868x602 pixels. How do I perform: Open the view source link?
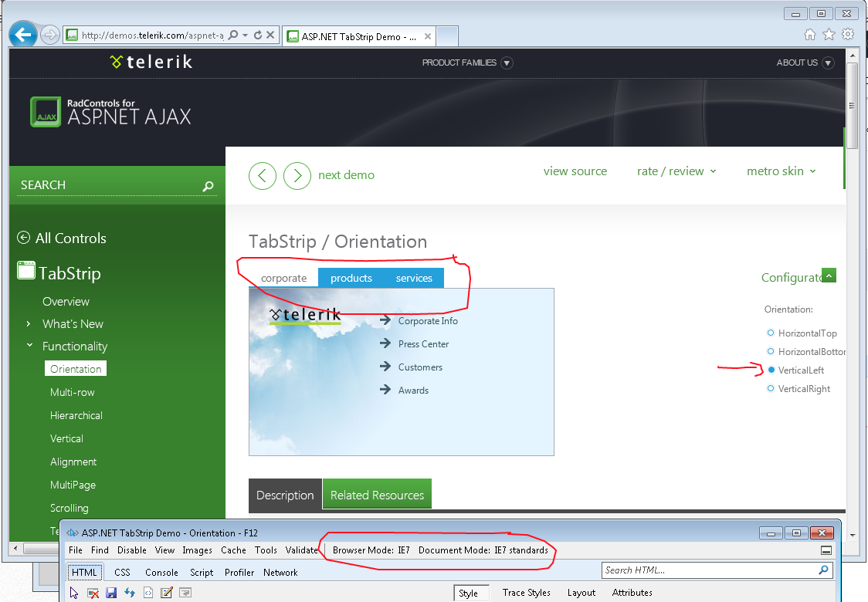tap(575, 171)
